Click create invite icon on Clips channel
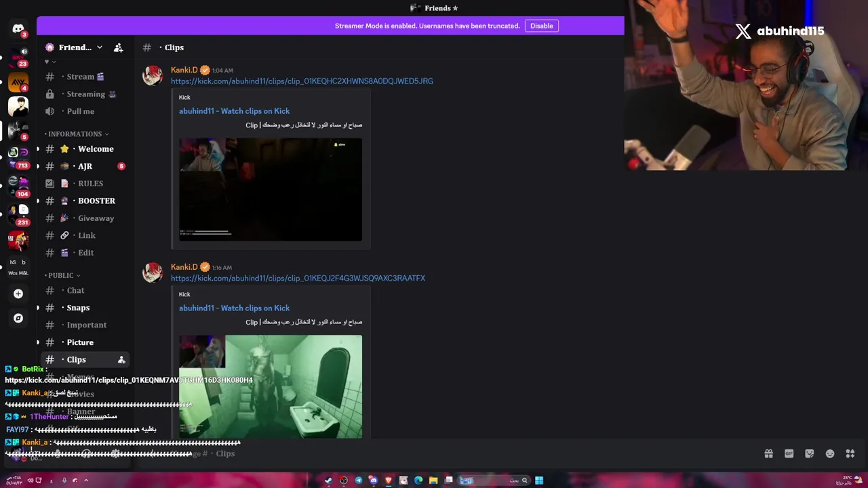Viewport: 868px width, 488px height. click(x=121, y=360)
